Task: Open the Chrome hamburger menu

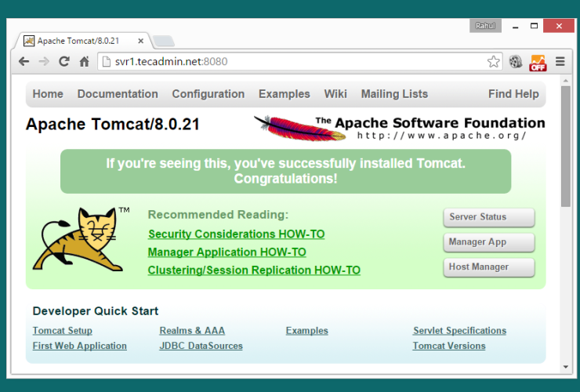Action: click(560, 62)
